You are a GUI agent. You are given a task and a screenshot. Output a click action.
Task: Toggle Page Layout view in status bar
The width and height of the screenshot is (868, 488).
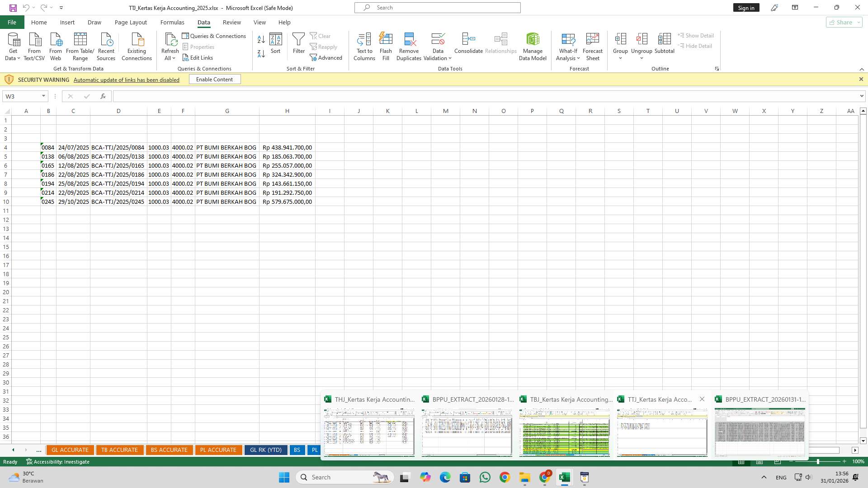point(759,461)
